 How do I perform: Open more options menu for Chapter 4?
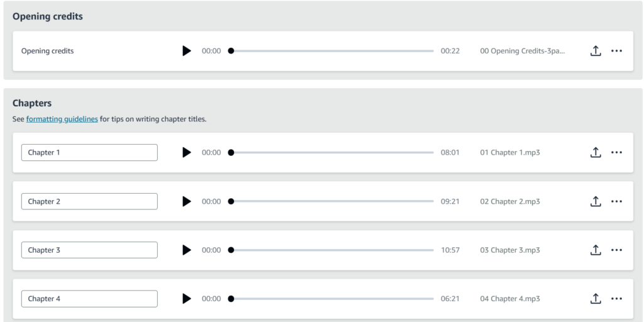point(616,299)
